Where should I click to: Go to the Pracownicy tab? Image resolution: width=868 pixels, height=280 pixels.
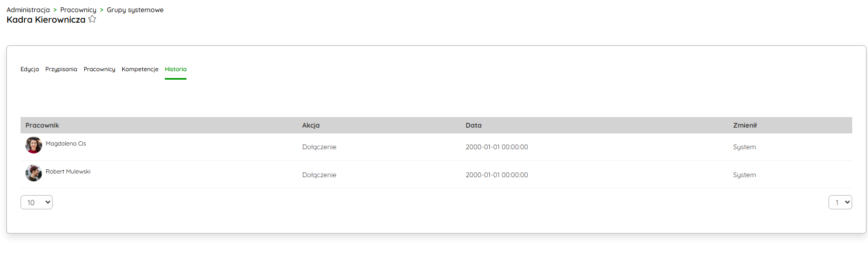coord(100,69)
